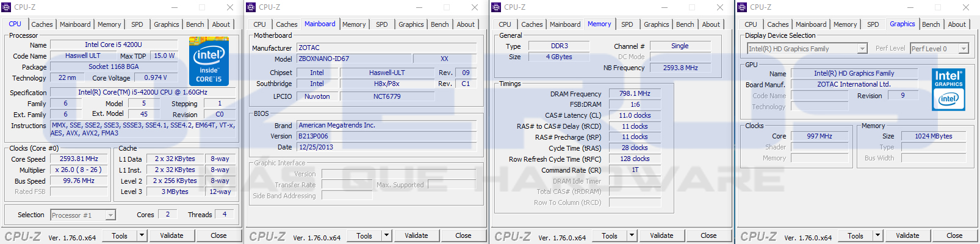Click the multiplier value 'x 26.0 ( 8 - 26 )'

79,170
